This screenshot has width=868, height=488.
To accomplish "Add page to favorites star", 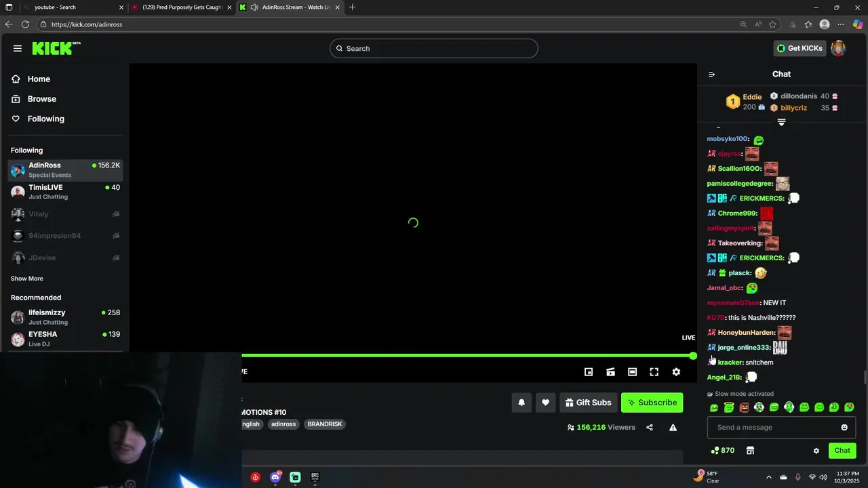I will [772, 24].
